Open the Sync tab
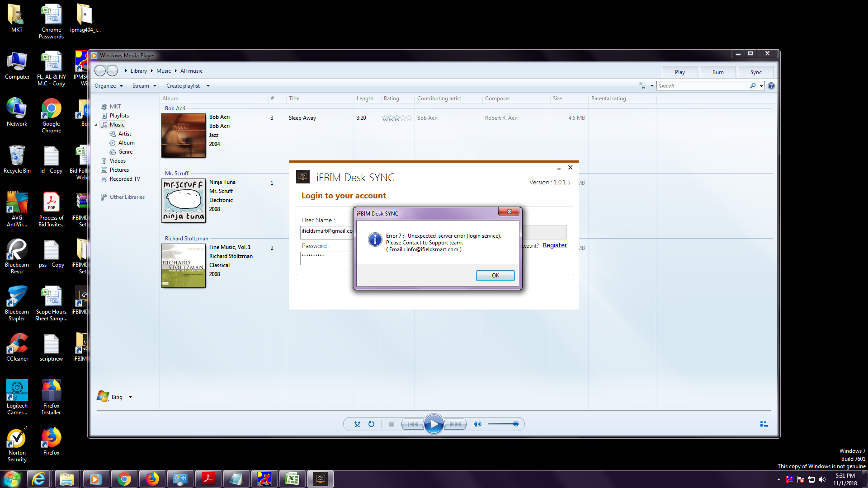Viewport: 868px width, 488px height. click(755, 72)
